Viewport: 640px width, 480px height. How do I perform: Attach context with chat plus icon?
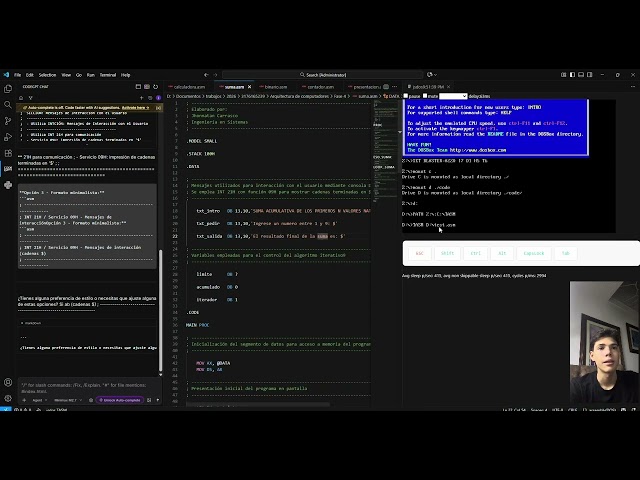tap(24, 400)
